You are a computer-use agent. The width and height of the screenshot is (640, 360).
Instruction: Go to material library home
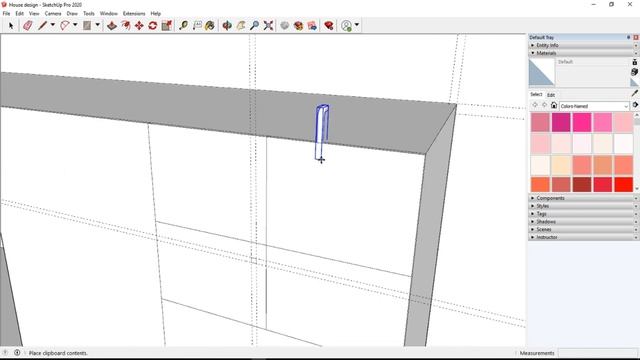click(x=553, y=105)
